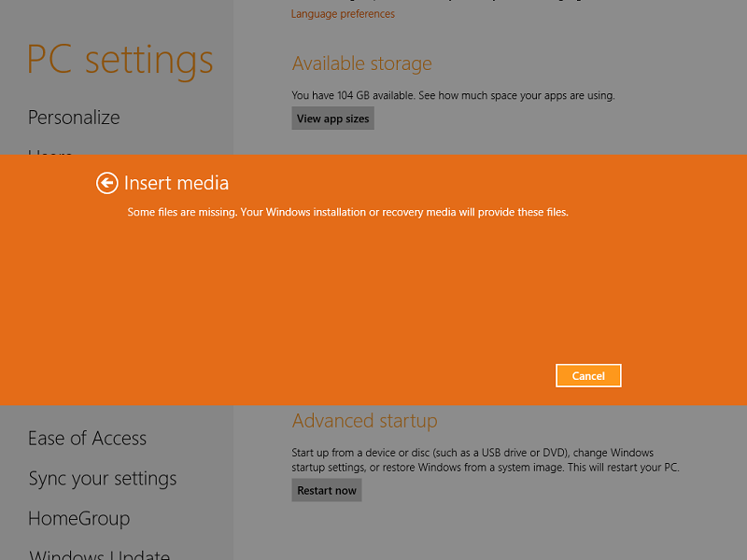
Task: Go to Sync your settings
Action: click(102, 479)
